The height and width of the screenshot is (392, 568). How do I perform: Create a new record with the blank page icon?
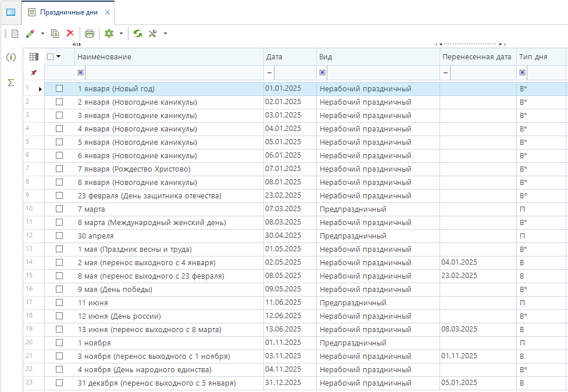coord(15,34)
